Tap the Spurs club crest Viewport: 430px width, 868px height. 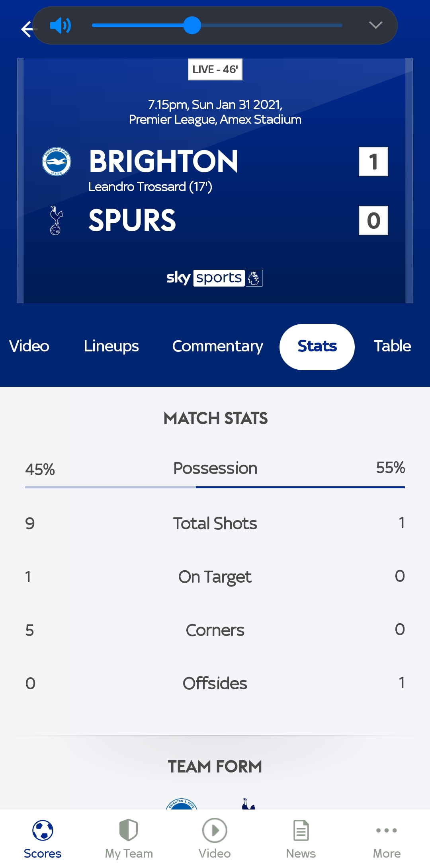click(56, 220)
